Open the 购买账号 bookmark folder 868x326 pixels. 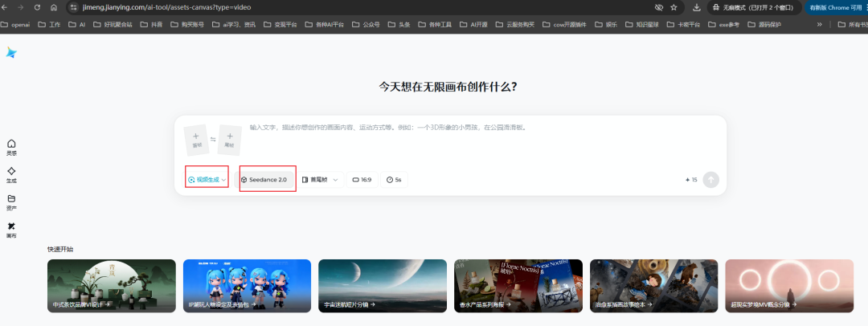point(187,24)
